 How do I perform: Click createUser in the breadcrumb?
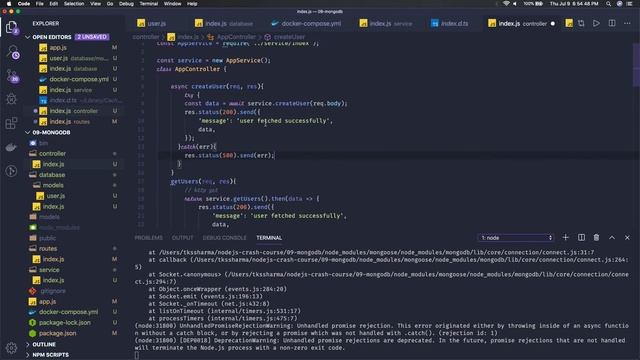289,37
